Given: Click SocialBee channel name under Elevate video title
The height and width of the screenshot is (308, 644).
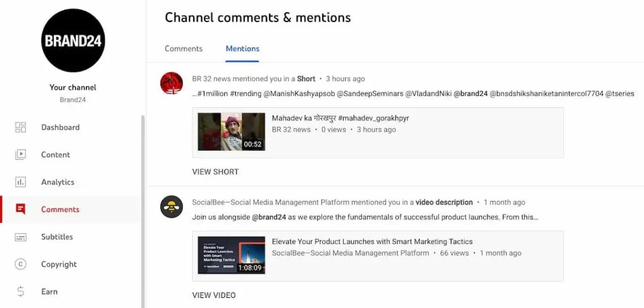Looking at the screenshot, I should click(350, 253).
